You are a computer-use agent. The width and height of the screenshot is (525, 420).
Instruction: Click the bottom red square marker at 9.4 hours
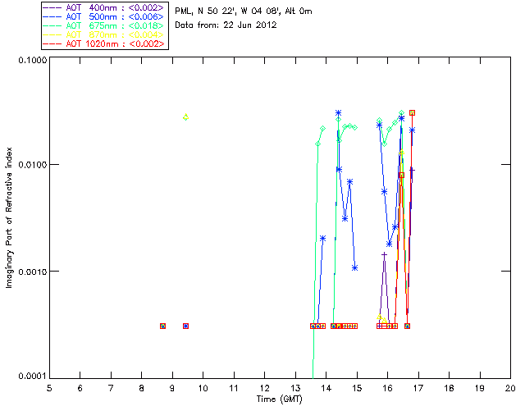[x=186, y=326]
